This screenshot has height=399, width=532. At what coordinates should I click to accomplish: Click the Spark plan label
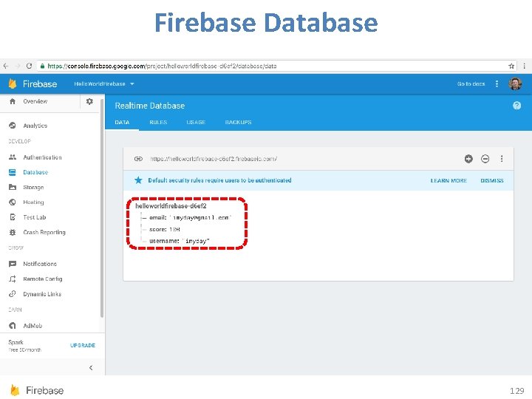coord(16,342)
